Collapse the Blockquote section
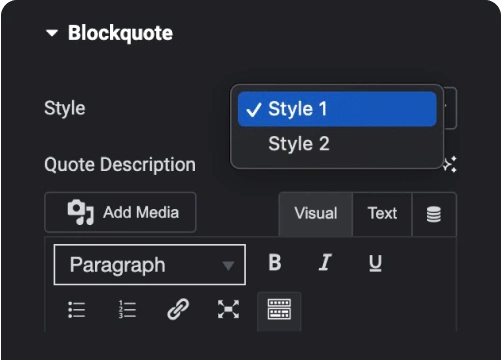Viewport: 501px width, 360px height. click(52, 33)
